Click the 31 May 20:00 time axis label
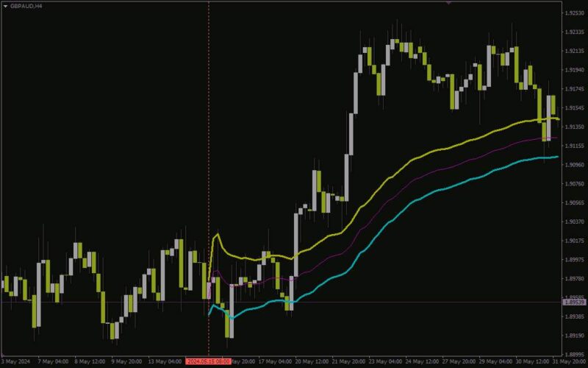This screenshot has height=368, width=588. pyautogui.click(x=570, y=361)
